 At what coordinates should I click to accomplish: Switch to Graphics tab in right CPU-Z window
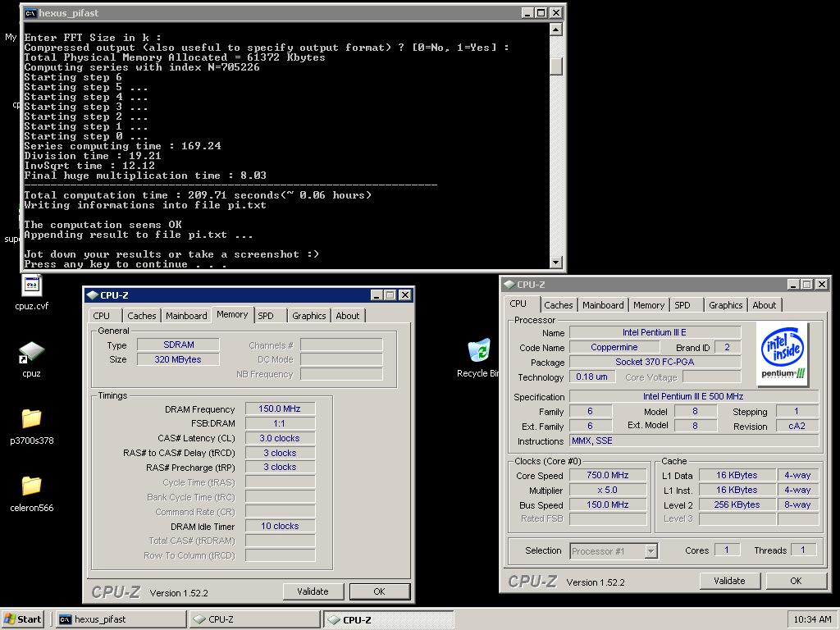pyautogui.click(x=726, y=305)
